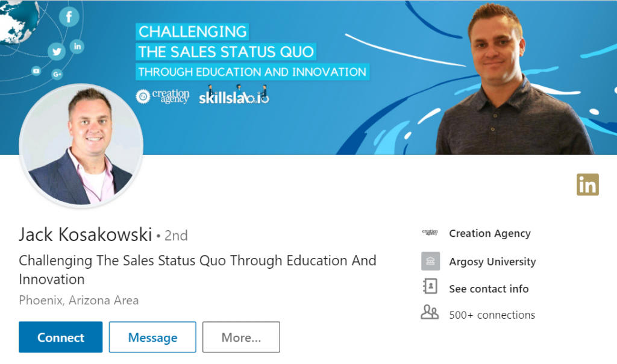
Task: Click the Google Plus icon
Action: coord(58,74)
